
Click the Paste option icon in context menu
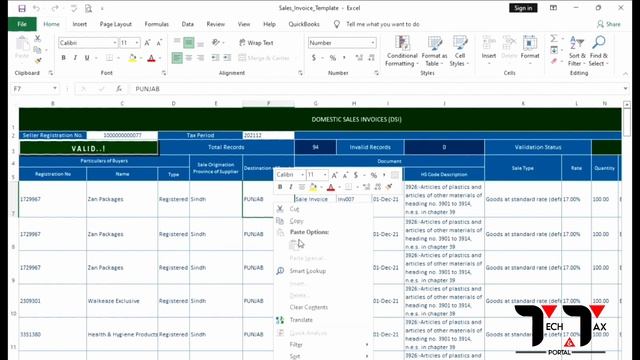click(x=294, y=244)
